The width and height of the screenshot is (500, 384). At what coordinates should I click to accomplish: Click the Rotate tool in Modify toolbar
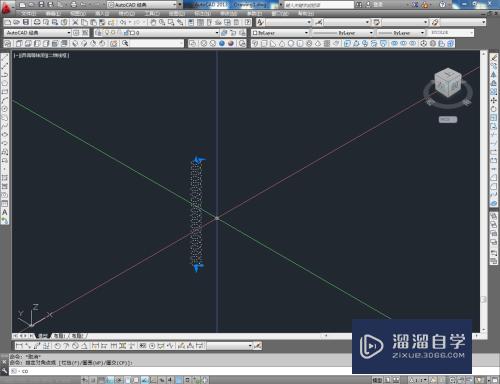pyautogui.click(x=494, y=109)
